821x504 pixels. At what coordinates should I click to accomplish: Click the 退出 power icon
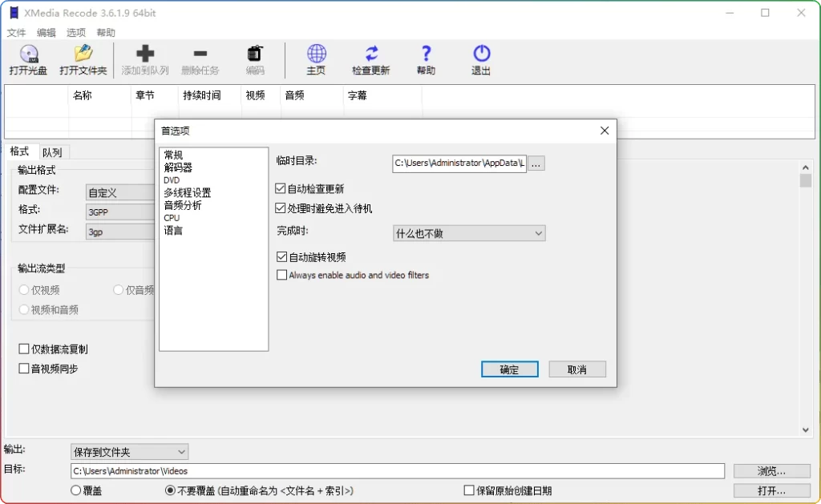(x=481, y=54)
